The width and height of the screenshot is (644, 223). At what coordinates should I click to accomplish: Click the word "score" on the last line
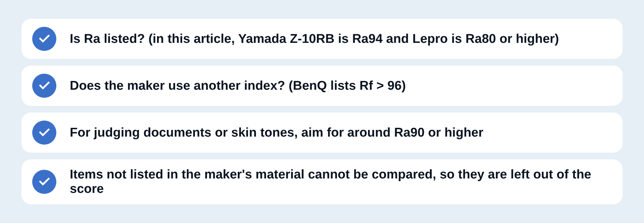[x=87, y=189]
